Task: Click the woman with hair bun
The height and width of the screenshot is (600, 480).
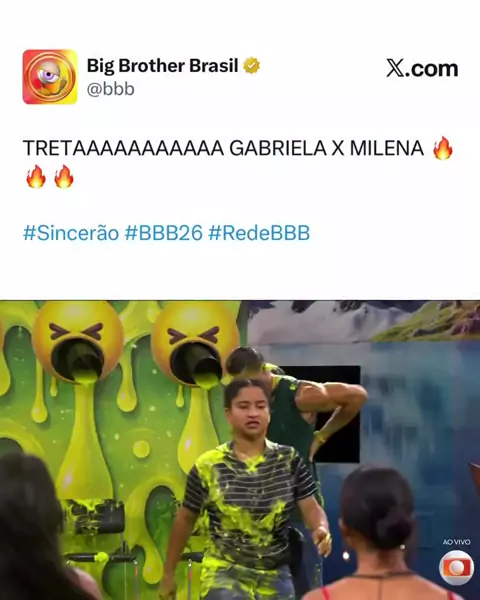Action: coord(377,534)
